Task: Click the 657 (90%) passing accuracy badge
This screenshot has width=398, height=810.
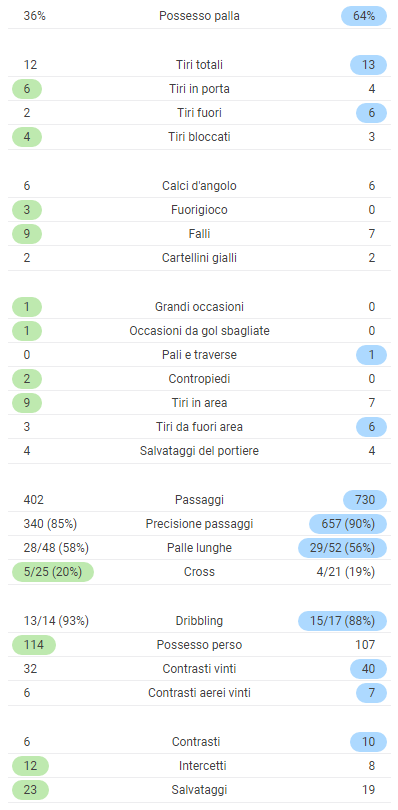Action: (348, 524)
